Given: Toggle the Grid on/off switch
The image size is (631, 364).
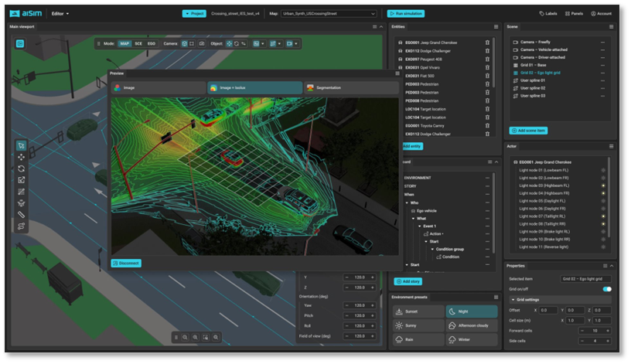Looking at the screenshot, I should pos(607,289).
